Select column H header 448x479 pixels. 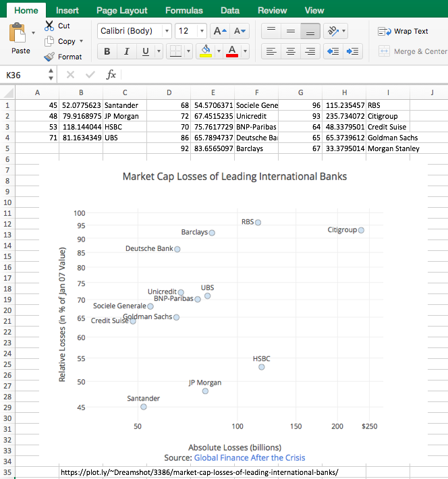click(x=344, y=92)
